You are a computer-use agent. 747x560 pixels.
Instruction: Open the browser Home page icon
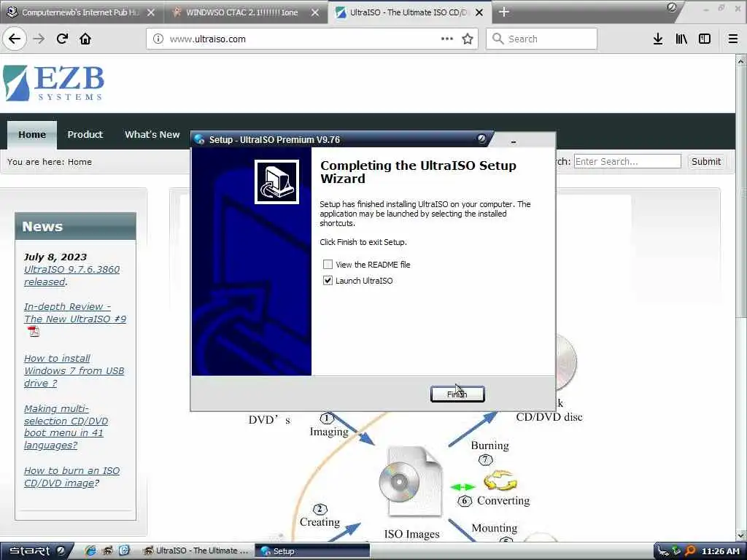coord(85,39)
